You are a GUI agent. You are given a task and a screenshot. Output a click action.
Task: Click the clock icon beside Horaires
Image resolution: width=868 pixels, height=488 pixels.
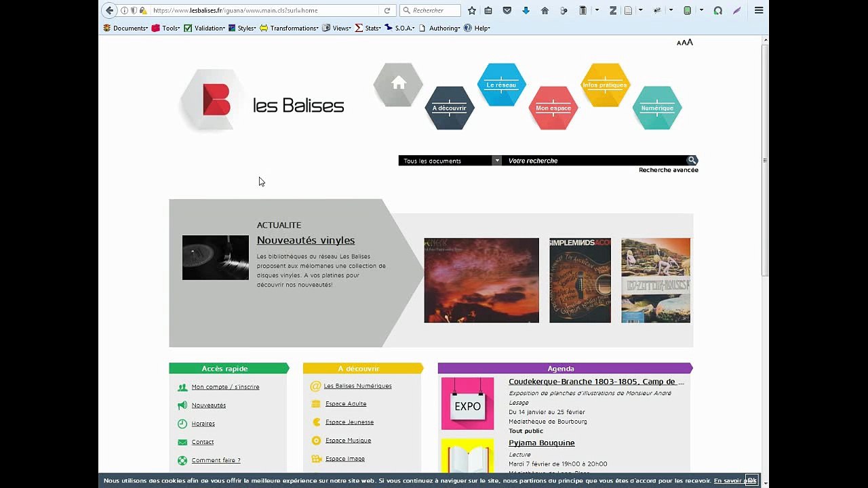point(182,424)
